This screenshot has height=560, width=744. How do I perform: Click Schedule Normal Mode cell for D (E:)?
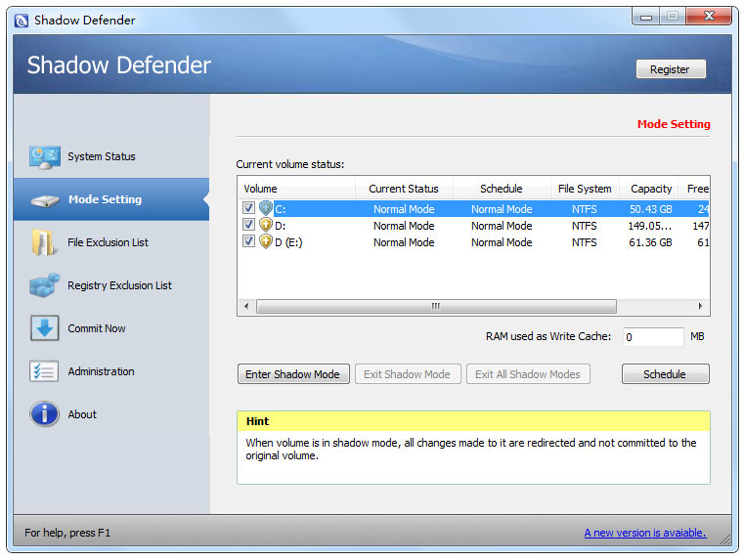pyautogui.click(x=502, y=242)
